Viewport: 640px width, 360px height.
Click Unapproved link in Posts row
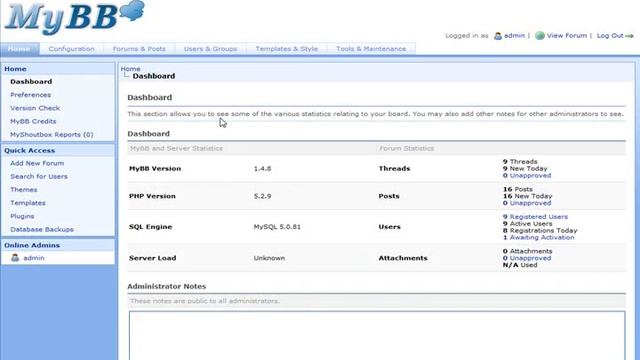click(530, 203)
